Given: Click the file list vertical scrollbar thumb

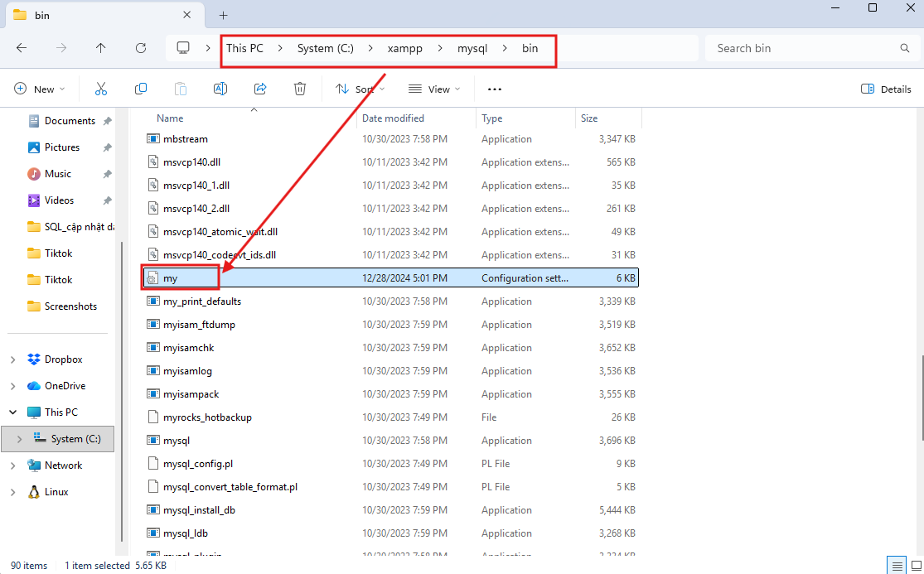Looking at the screenshot, I should (x=922, y=398).
